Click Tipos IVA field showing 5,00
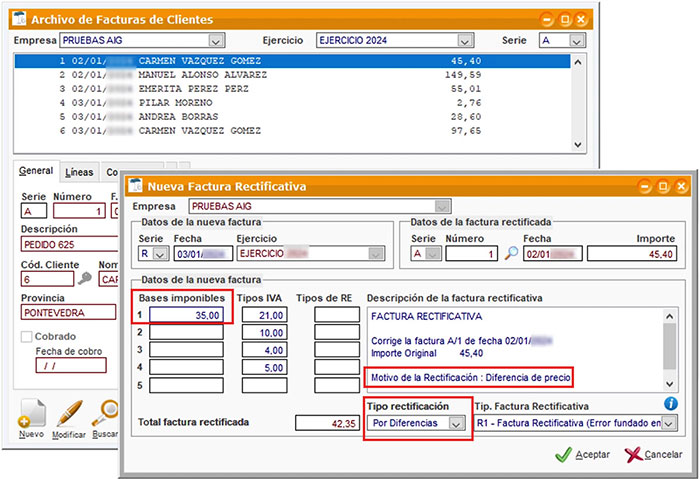Image resolution: width=700 pixels, height=479 pixels. [264, 367]
